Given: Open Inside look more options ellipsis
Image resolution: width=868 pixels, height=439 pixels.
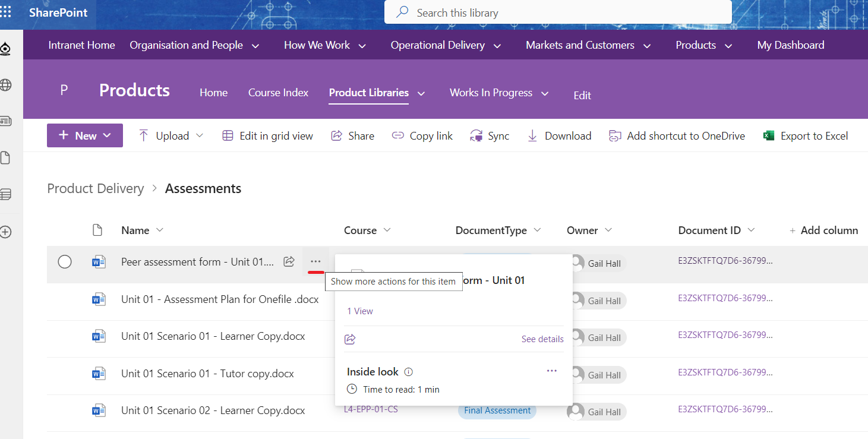Looking at the screenshot, I should 552,371.
